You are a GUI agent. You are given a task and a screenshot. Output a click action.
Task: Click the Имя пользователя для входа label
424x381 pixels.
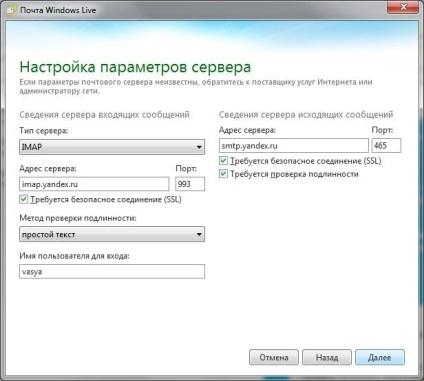(x=74, y=256)
